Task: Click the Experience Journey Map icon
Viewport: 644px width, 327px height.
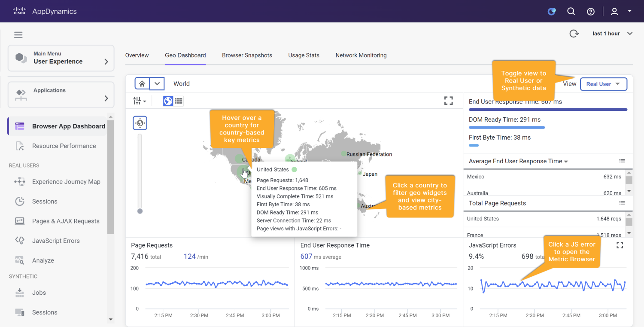Action: pyautogui.click(x=20, y=182)
